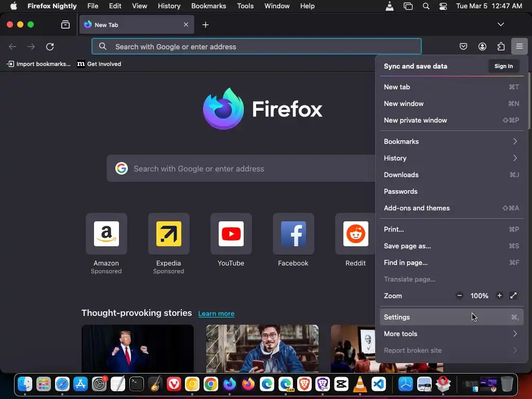Reload the current page
The height and width of the screenshot is (399, 532).
(x=50, y=46)
